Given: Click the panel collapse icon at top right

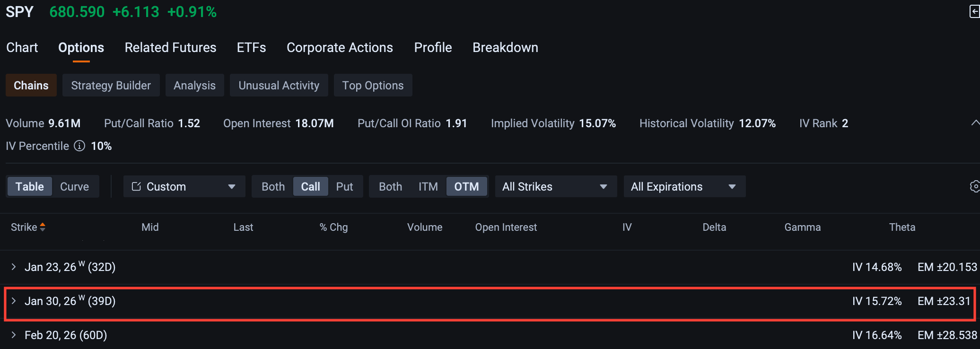Looking at the screenshot, I should click(x=974, y=11).
